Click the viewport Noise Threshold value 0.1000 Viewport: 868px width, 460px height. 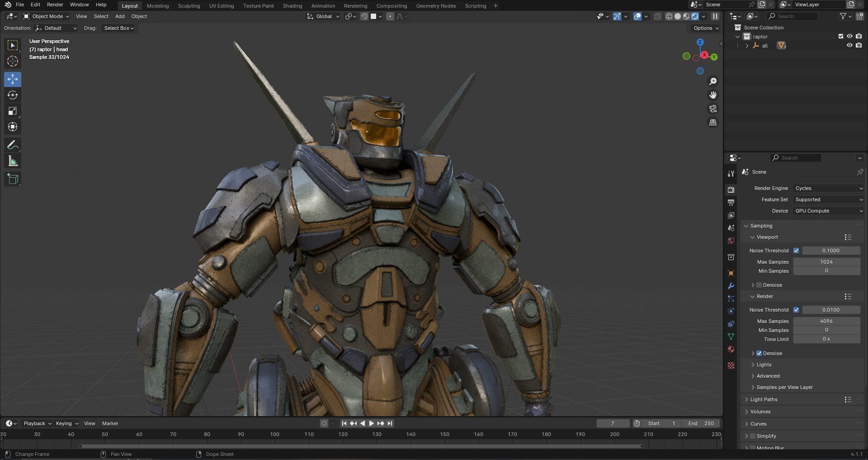tap(831, 251)
